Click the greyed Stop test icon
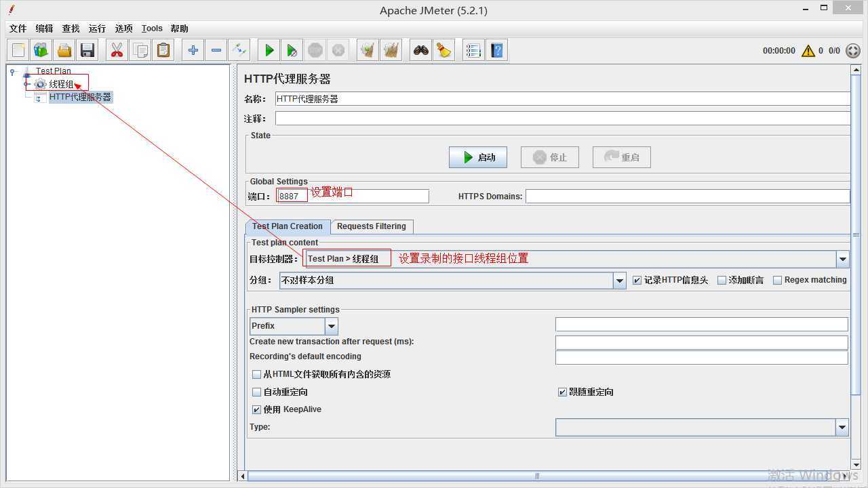The height and width of the screenshot is (488, 868). 315,50
